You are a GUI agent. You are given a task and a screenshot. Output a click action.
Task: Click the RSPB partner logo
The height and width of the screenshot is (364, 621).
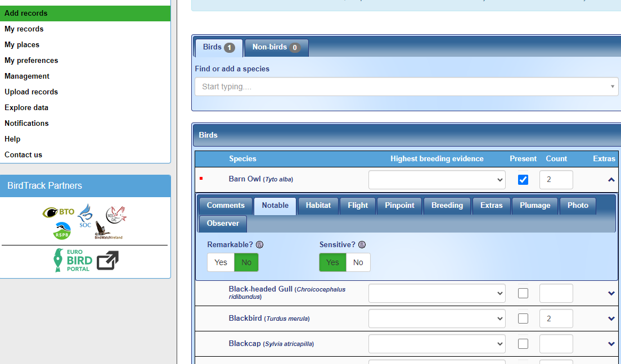point(62,231)
